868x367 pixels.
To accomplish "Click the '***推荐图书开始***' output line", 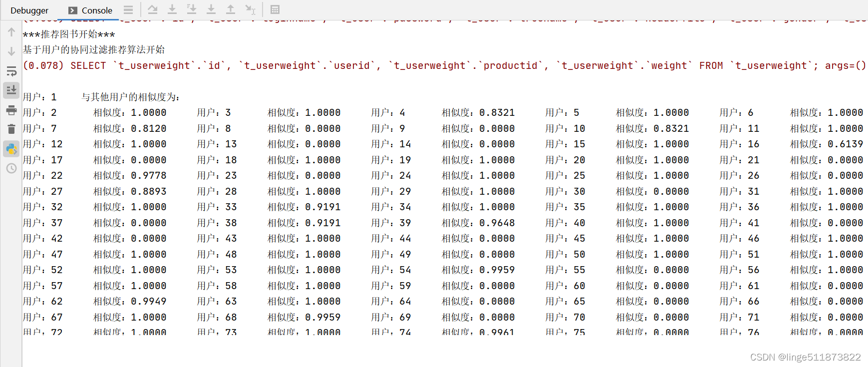I will pyautogui.click(x=69, y=34).
